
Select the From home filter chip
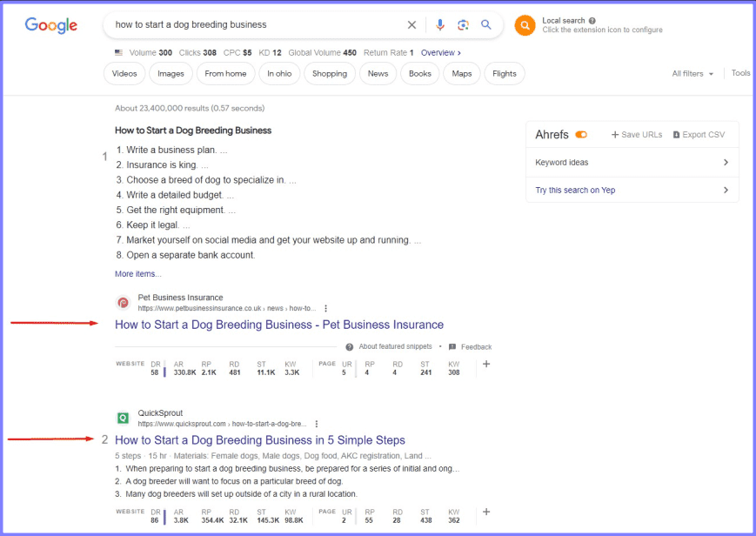(225, 73)
